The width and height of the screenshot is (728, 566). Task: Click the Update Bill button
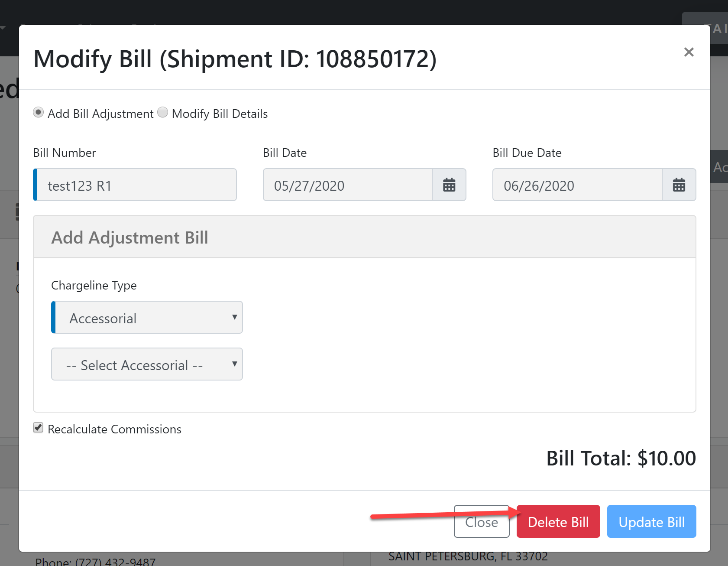click(x=651, y=521)
